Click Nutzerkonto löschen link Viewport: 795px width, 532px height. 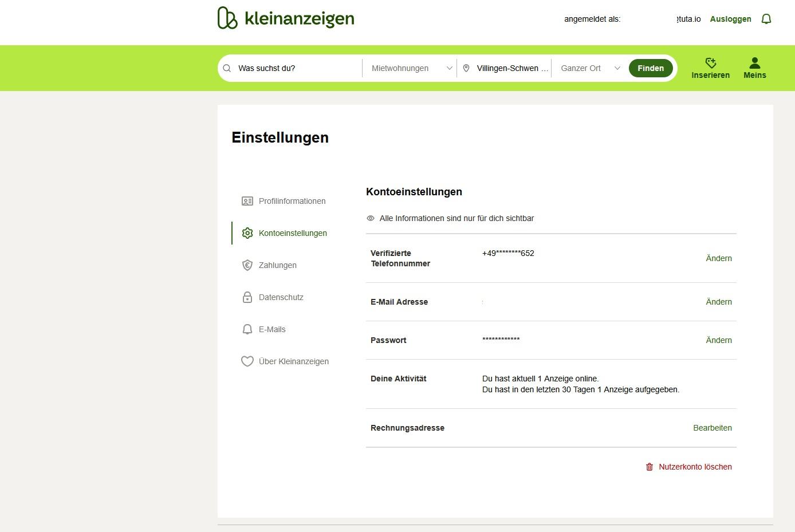tap(695, 467)
